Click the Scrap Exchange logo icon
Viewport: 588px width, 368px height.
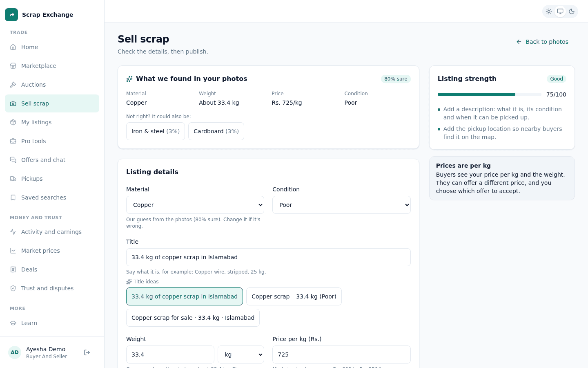pyautogui.click(x=11, y=15)
